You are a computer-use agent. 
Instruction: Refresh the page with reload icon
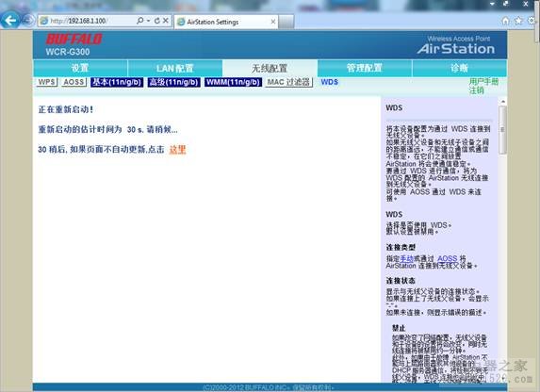pos(157,21)
